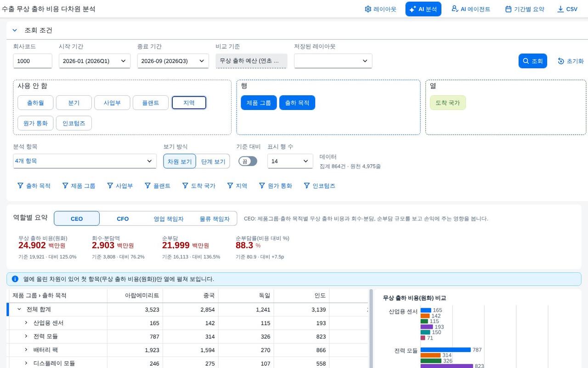
Task: Click the info icon in notice banner
Action: (x=15, y=279)
